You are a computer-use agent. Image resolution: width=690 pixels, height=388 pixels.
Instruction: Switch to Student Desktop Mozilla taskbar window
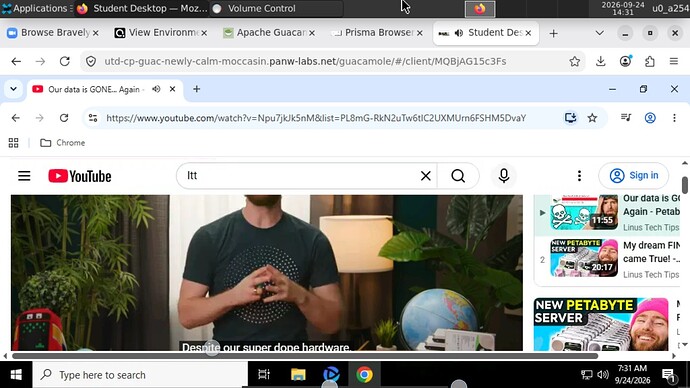tap(142, 8)
